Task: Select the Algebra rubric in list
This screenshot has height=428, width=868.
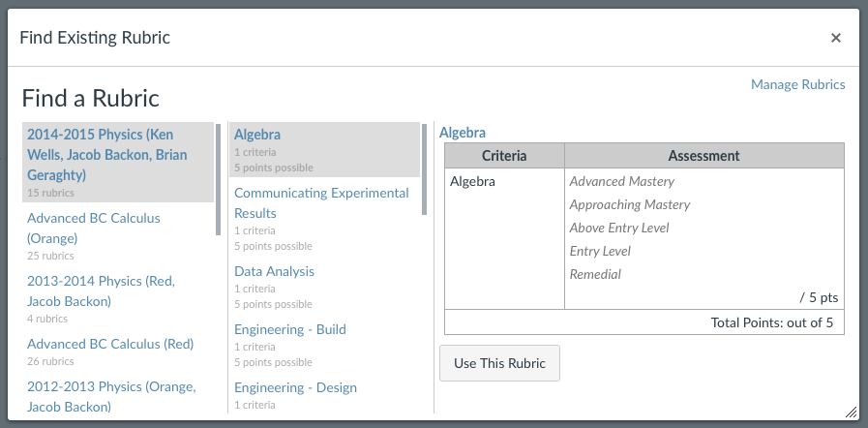Action: 324,149
